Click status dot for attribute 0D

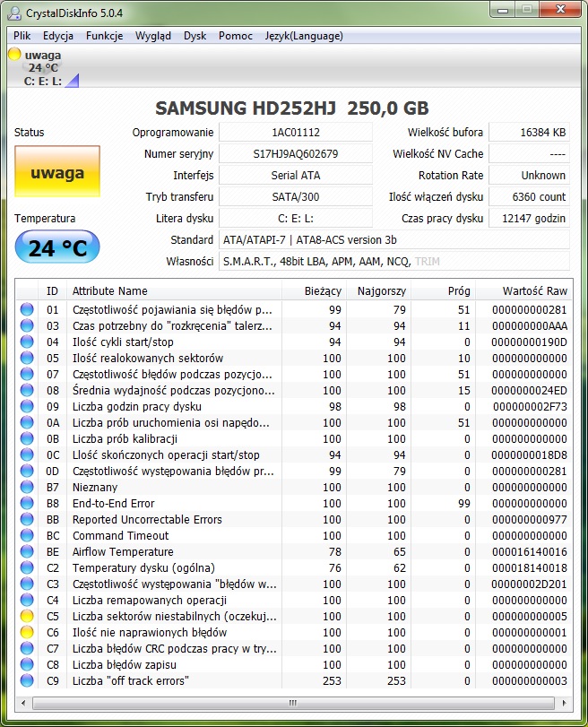pos(27,471)
